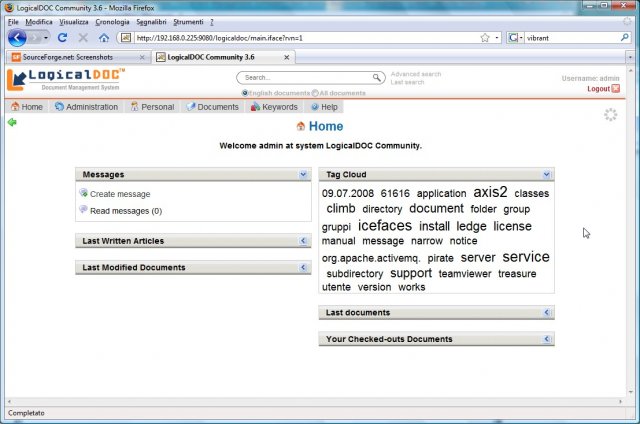Open the Documents menu
Viewport: 640px width, 424px height.
pyautogui.click(x=212, y=107)
